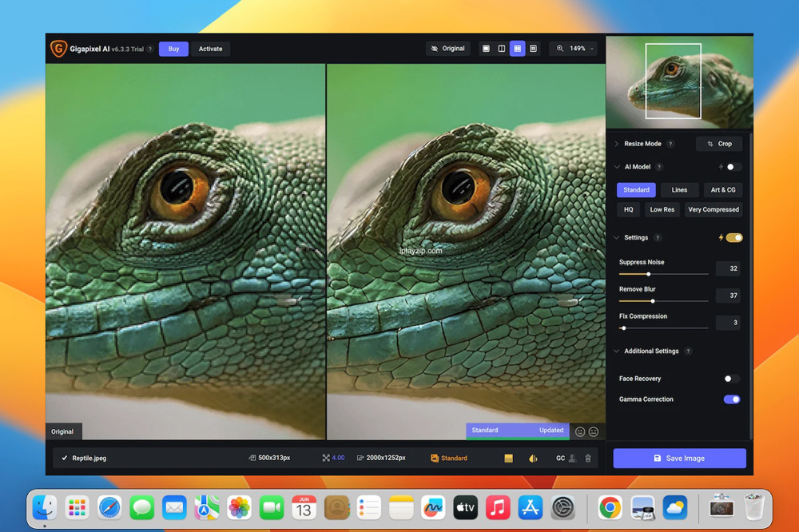799x532 pixels.
Task: Click the Buy button
Action: pos(173,49)
